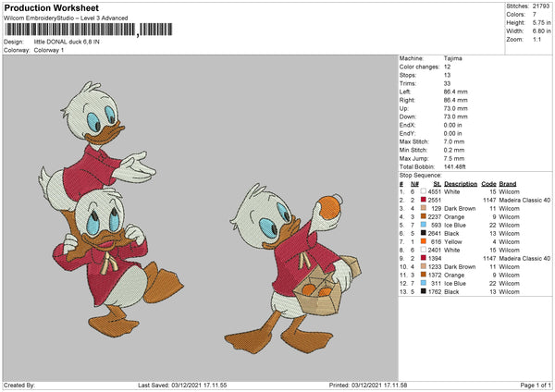This screenshot has height=392, width=555.
Task: Click the black swatch for stitch 2641
Action: coord(422,233)
